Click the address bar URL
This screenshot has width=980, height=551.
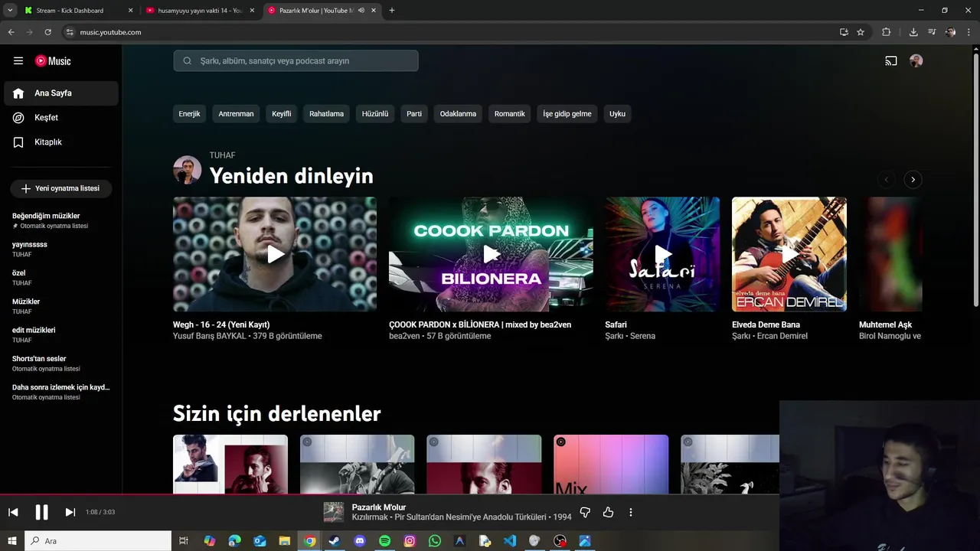point(111,32)
